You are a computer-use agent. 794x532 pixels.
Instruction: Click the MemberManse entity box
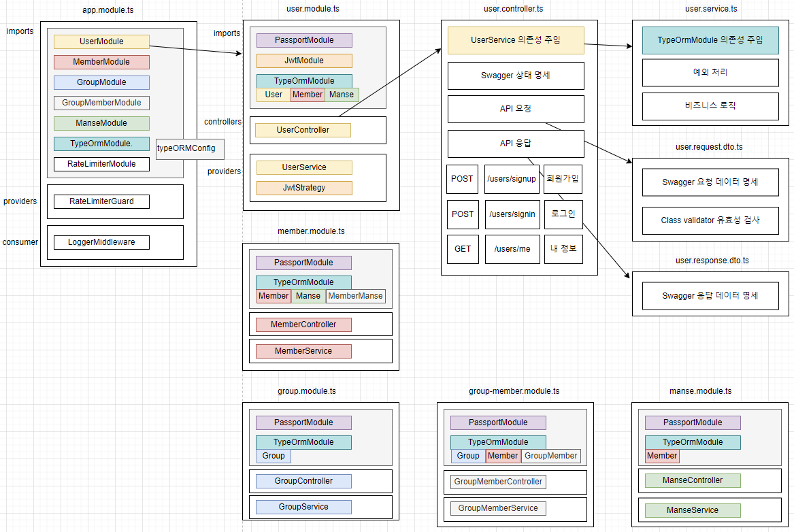pos(355,296)
